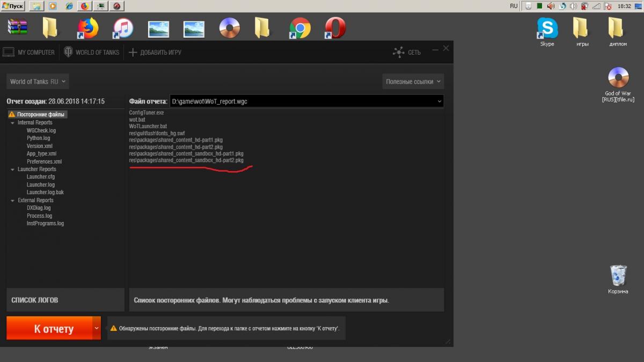
Task: Select the Посторонние файлы warning entry
Action: (37, 114)
